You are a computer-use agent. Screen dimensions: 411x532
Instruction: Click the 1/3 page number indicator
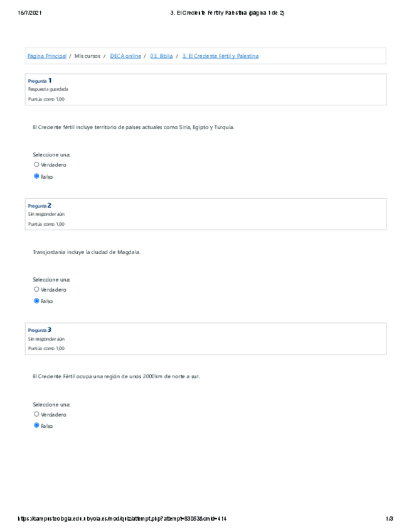[x=389, y=519]
